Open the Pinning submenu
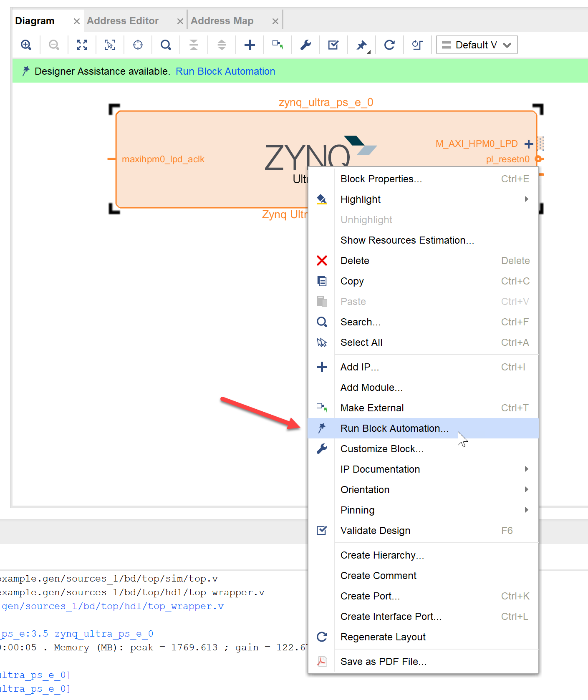The image size is (588, 700). point(423,510)
